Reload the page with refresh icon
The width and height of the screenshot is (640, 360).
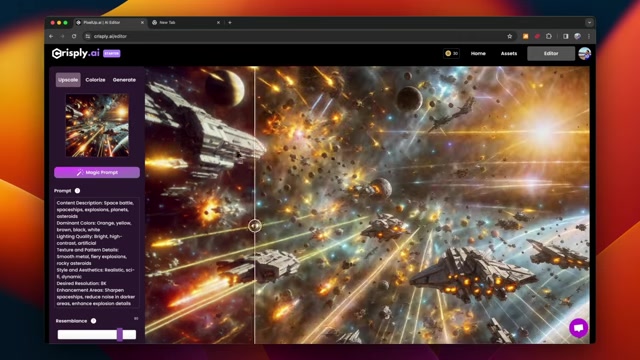pos(74,36)
